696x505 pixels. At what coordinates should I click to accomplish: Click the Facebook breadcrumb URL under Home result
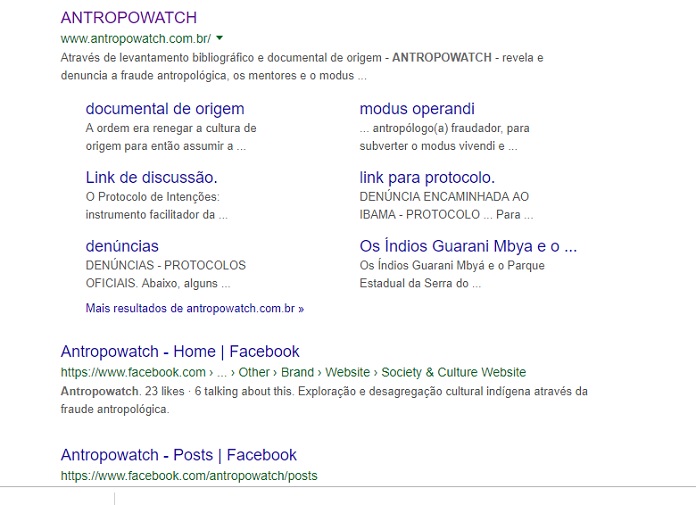pyautogui.click(x=292, y=372)
